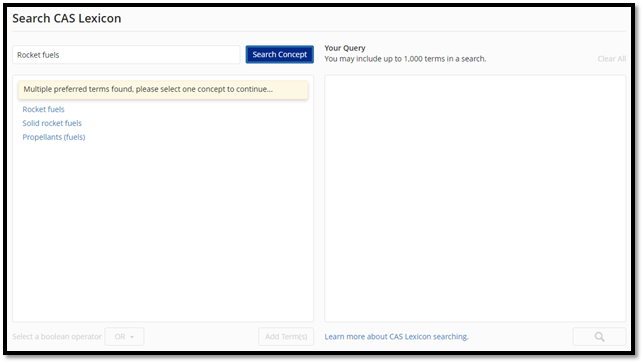Click the Your Query heading
Viewport: 644px width, 364px height.
[345, 48]
